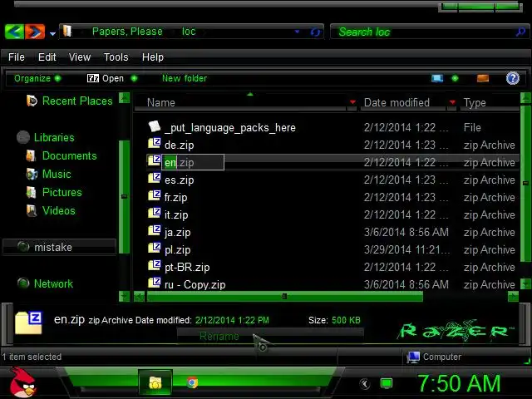This screenshot has height=399, width=532.
Task: Select pl.zip archive
Action: 177,250
